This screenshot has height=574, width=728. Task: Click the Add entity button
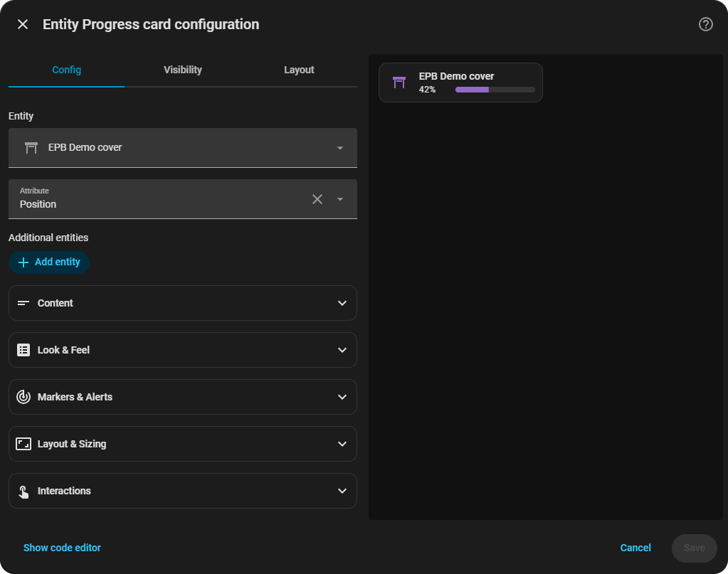(49, 262)
